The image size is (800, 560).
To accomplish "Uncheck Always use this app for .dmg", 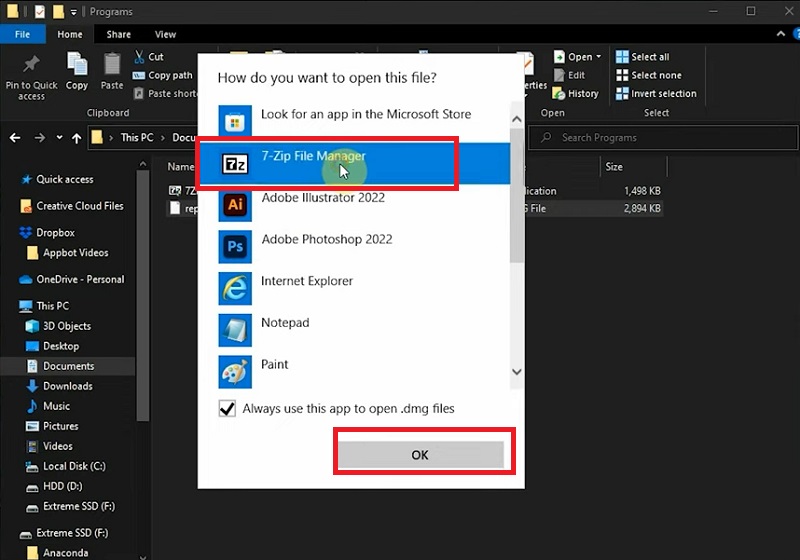I will pos(227,409).
